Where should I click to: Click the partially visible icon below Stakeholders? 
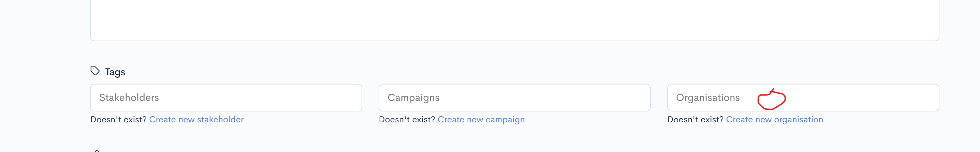pyautogui.click(x=97, y=151)
